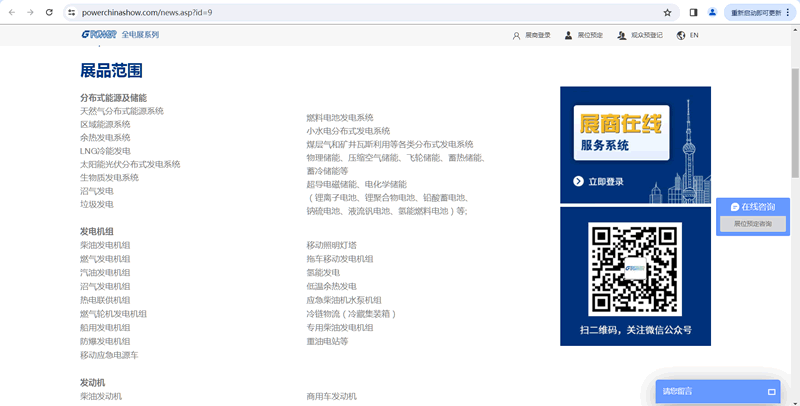Image resolution: width=800 pixels, height=406 pixels.
Task: Open the browser side panel icon
Action: tap(694, 12)
